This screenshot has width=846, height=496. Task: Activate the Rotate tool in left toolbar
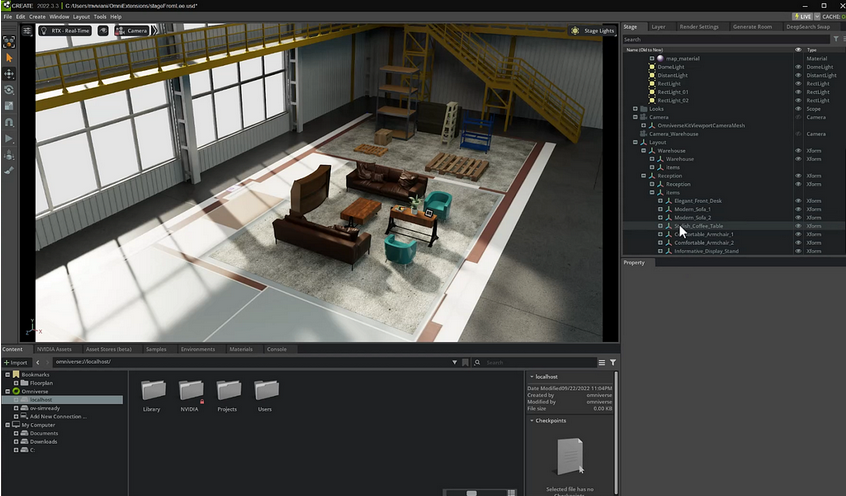(x=9, y=90)
